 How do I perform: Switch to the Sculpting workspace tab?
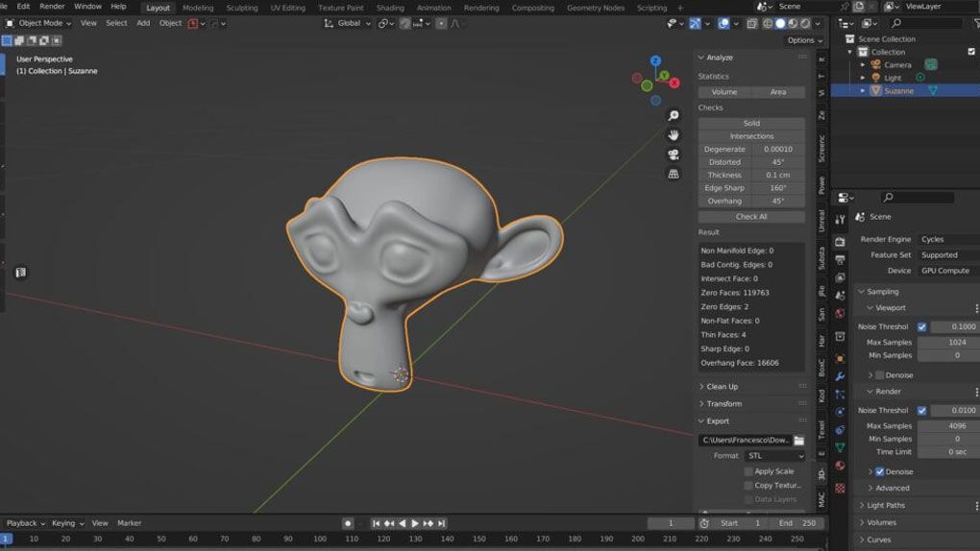(242, 8)
